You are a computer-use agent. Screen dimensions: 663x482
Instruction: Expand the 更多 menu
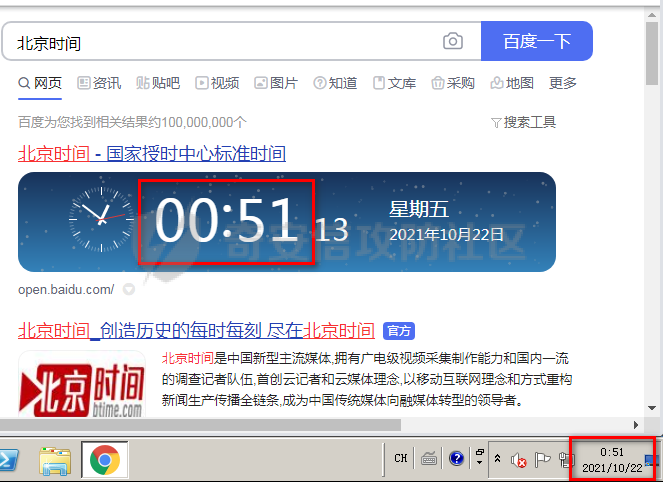563,83
